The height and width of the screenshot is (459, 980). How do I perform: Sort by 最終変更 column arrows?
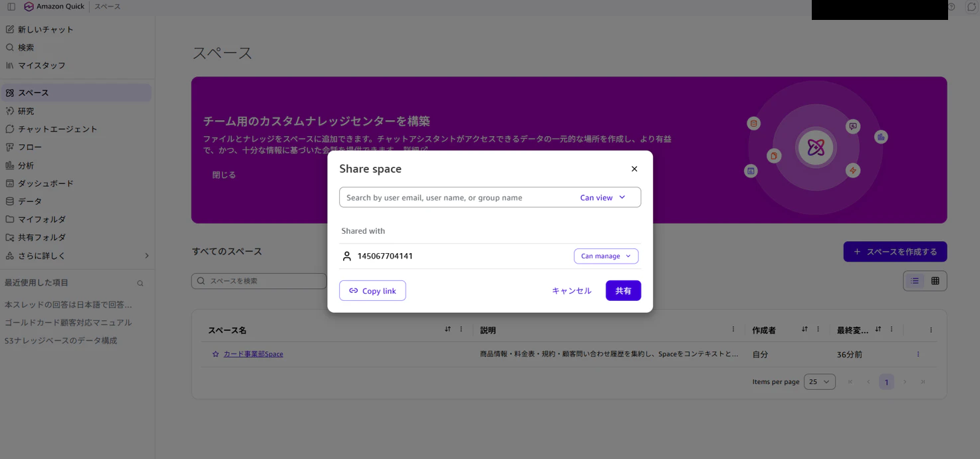point(878,329)
